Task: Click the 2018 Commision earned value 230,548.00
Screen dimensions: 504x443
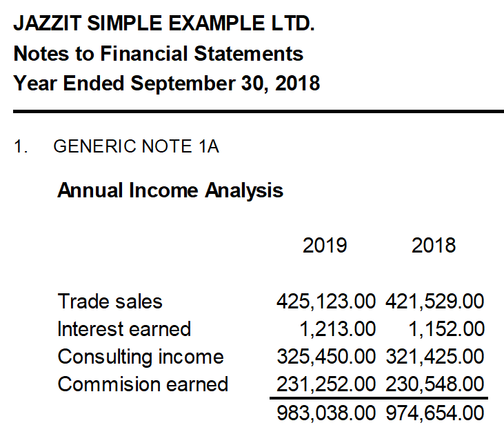Action: (435, 384)
